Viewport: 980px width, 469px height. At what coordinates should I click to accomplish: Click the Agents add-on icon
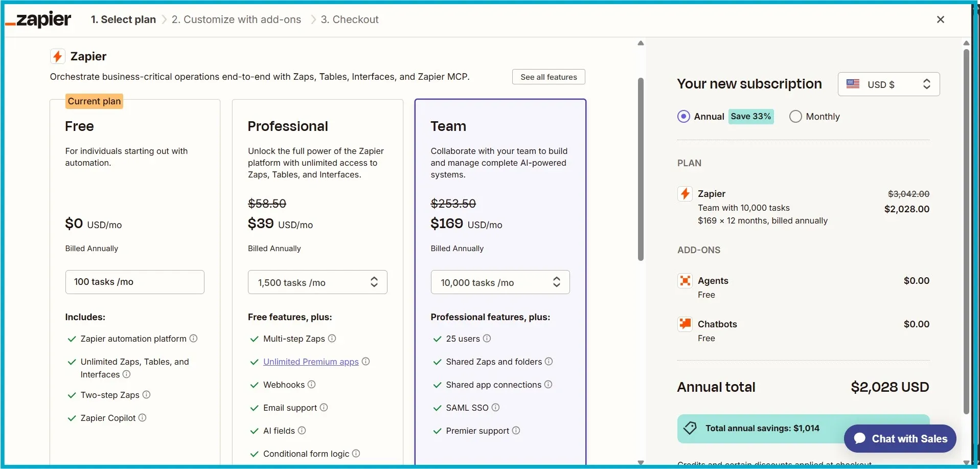(x=685, y=280)
